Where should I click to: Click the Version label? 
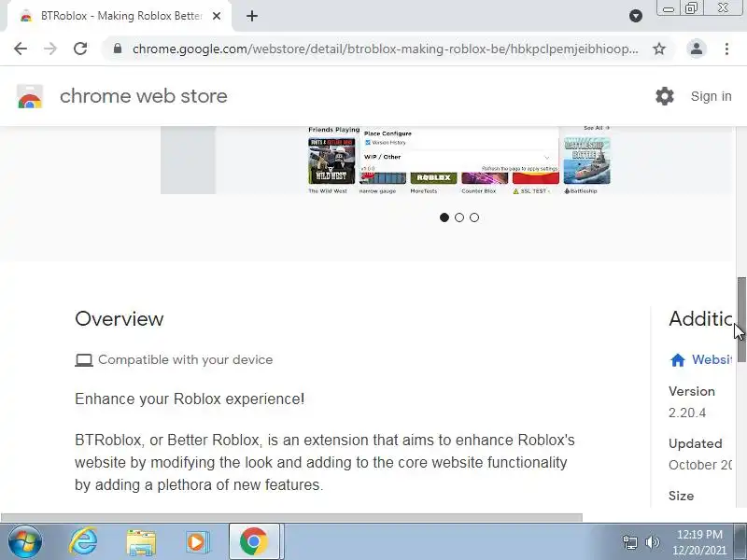pos(692,391)
